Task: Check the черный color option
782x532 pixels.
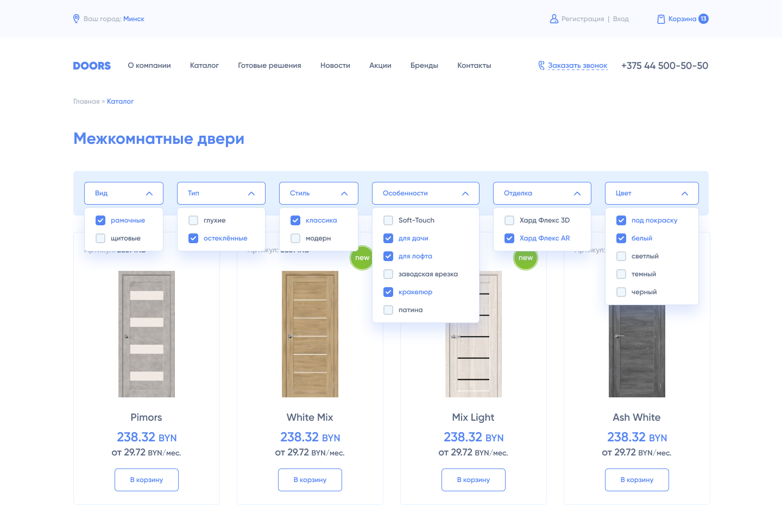Action: 621,292
